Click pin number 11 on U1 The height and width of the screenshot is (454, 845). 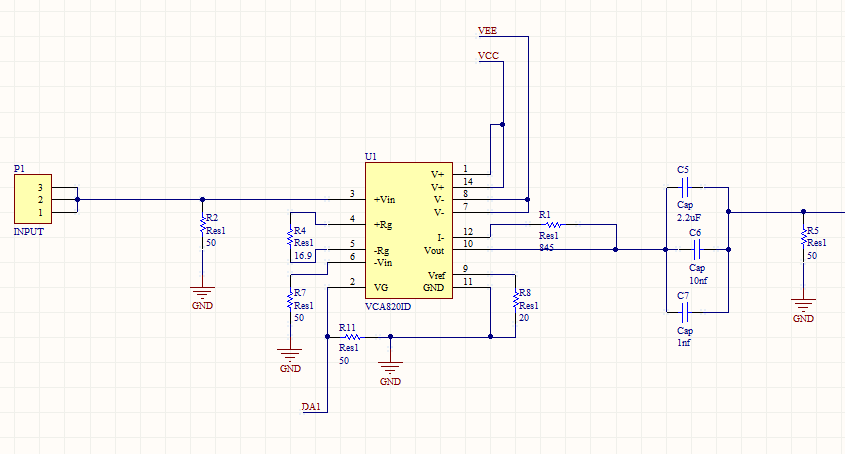pyautogui.click(x=467, y=281)
